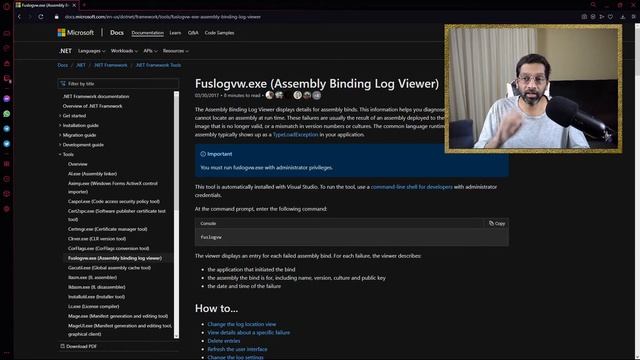Open Twitter in the browser sidebar
The image size is (640, 360).
click(x=7, y=144)
